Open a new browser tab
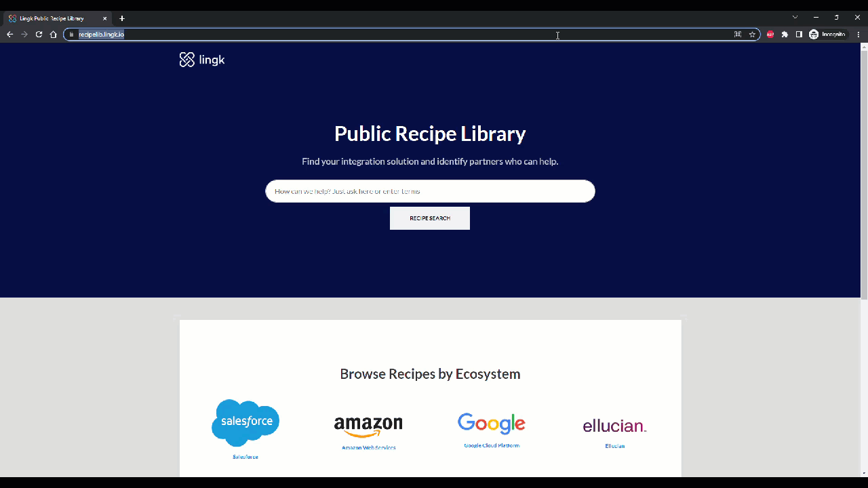The image size is (868, 488). pos(121,18)
